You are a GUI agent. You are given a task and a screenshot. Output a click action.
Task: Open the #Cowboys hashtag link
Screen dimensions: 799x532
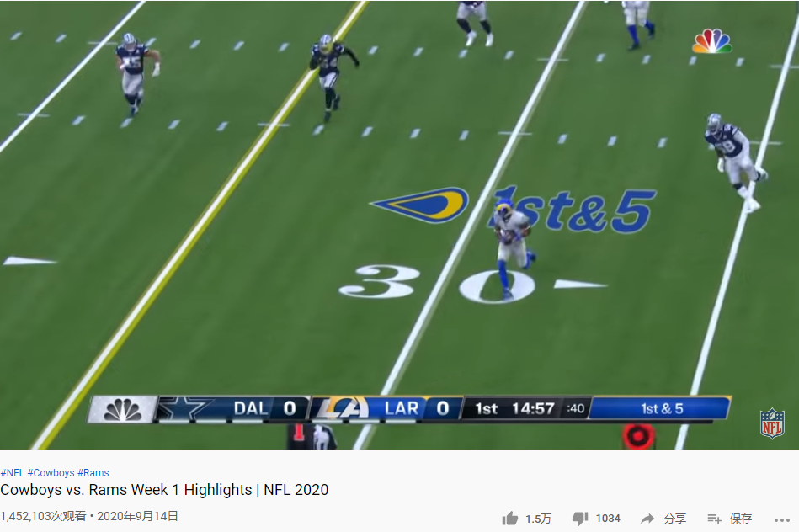click(x=51, y=473)
